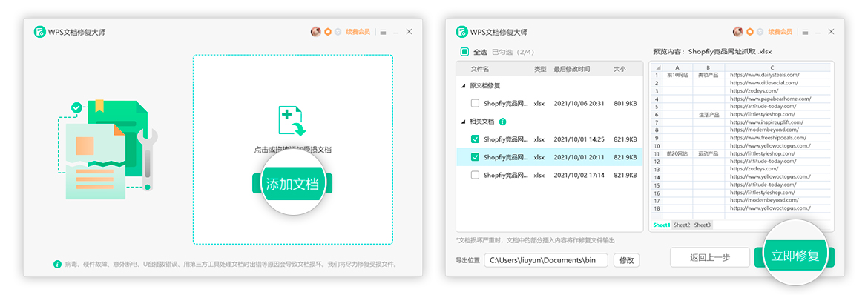
Task: Select the highlighted file row dated 2021/10/01 20:11
Action: [550, 157]
